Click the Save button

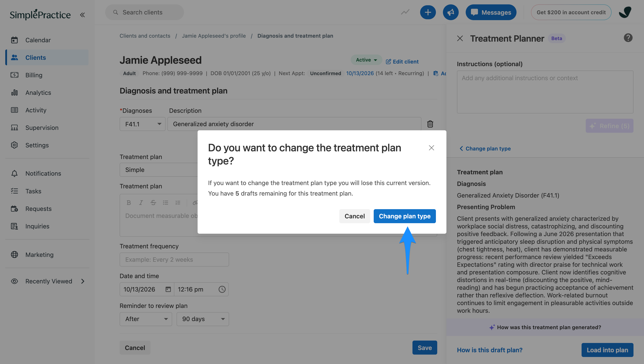(425, 348)
